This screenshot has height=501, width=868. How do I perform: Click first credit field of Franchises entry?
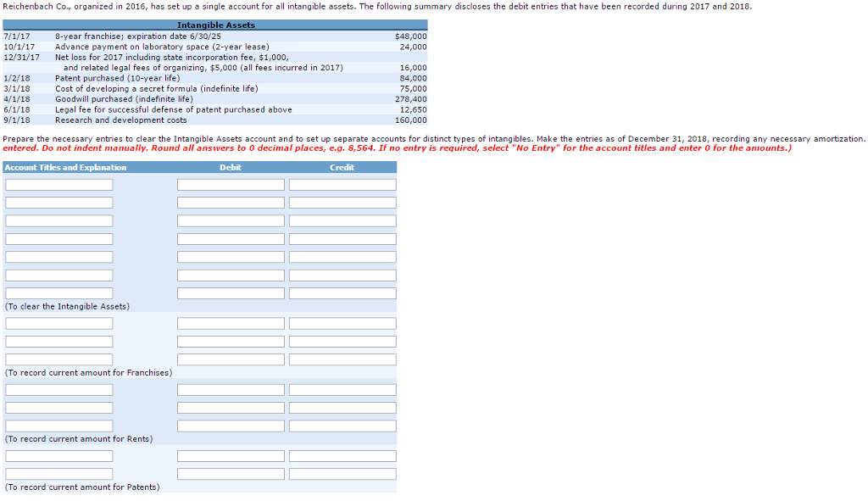pos(342,323)
